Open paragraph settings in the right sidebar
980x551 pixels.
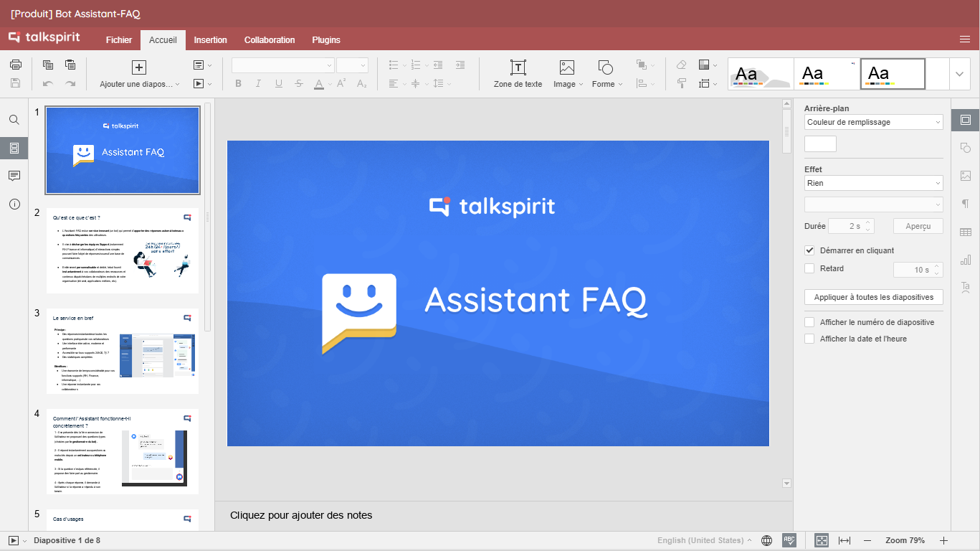pos(965,204)
